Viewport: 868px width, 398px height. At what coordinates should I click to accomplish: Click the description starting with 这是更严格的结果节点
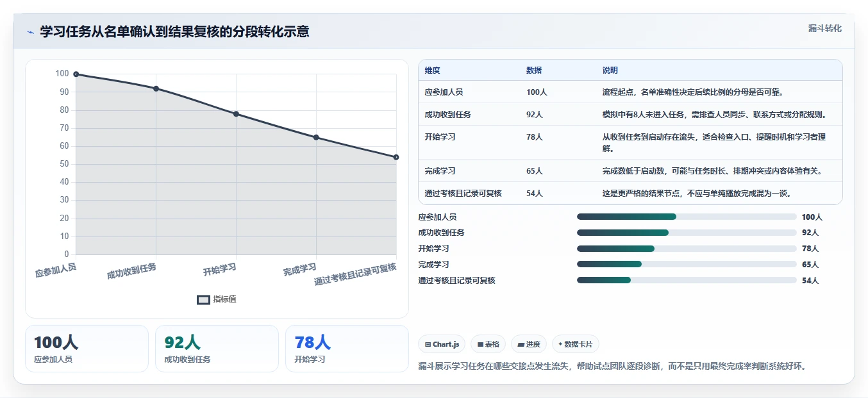tap(697, 194)
